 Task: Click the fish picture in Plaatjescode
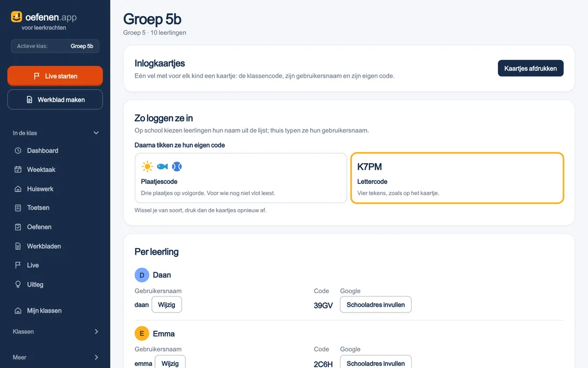163,166
